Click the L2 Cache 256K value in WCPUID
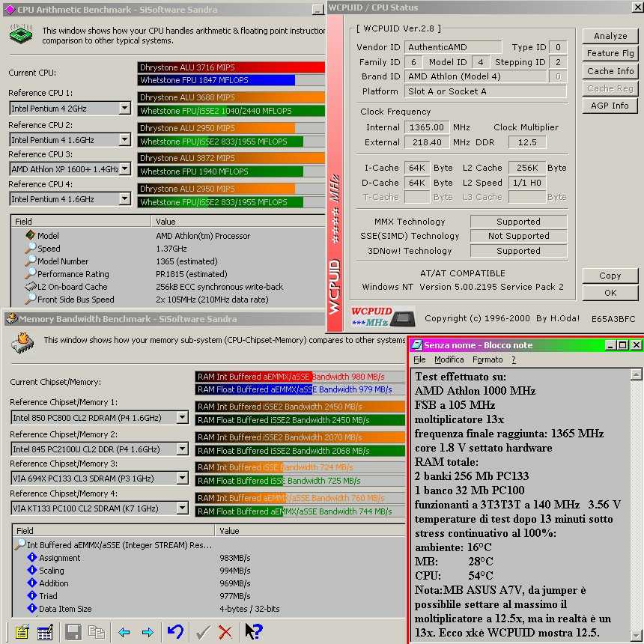The height and width of the screenshot is (644, 644). coord(527,168)
